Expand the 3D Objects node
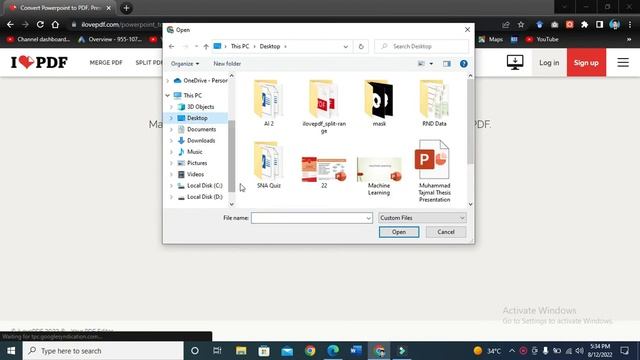This screenshot has width=640, height=360. point(171,107)
